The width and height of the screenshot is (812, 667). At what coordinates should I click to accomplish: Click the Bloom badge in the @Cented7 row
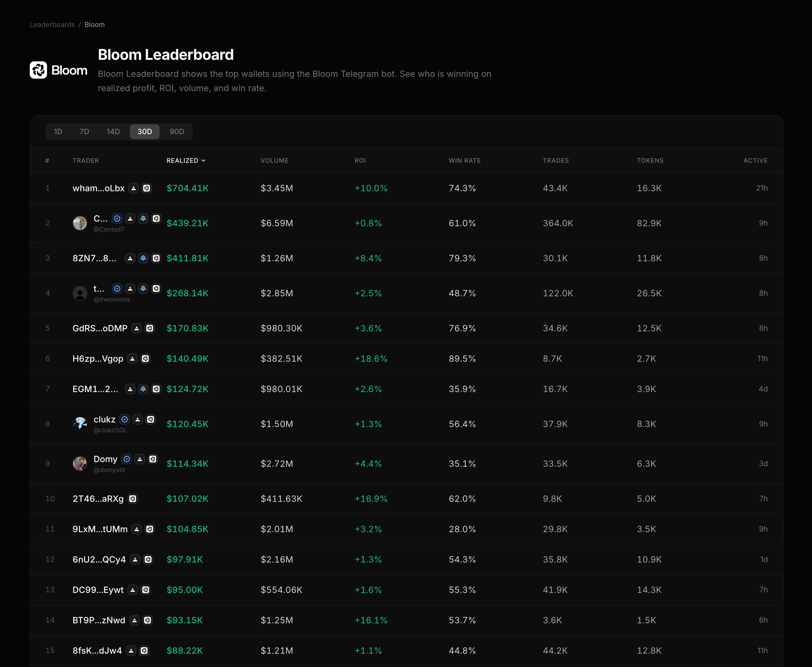tap(156, 219)
